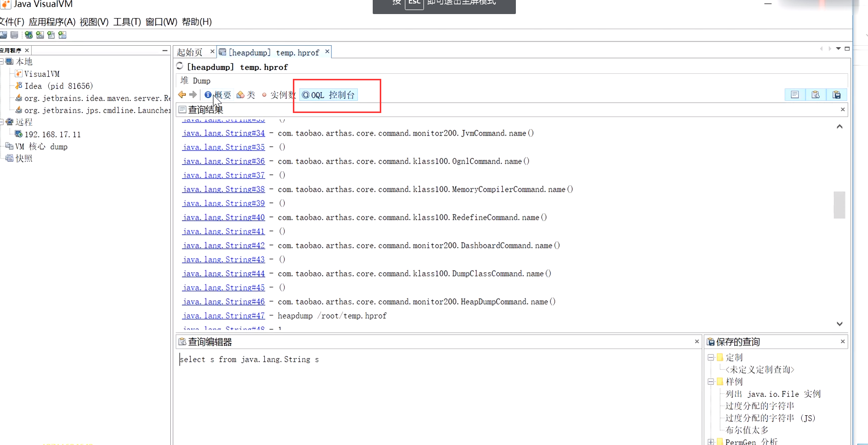Open the 文件(F) menu
This screenshot has width=868, height=445.
[x=12, y=22]
